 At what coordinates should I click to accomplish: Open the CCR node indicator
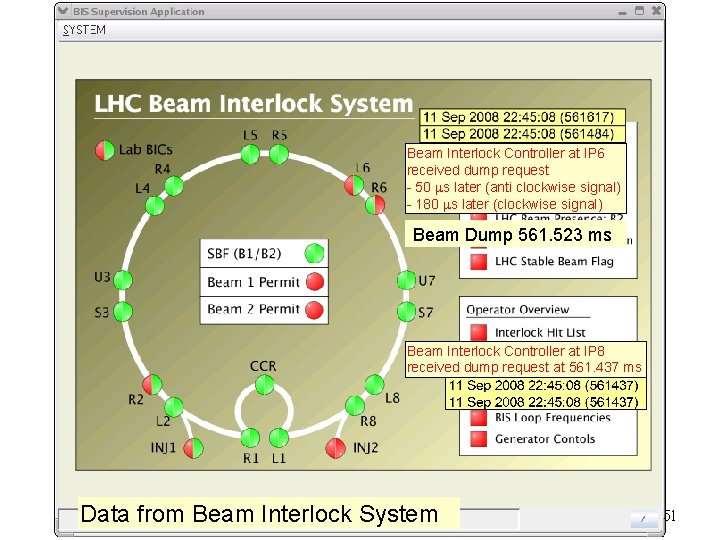click(264, 385)
